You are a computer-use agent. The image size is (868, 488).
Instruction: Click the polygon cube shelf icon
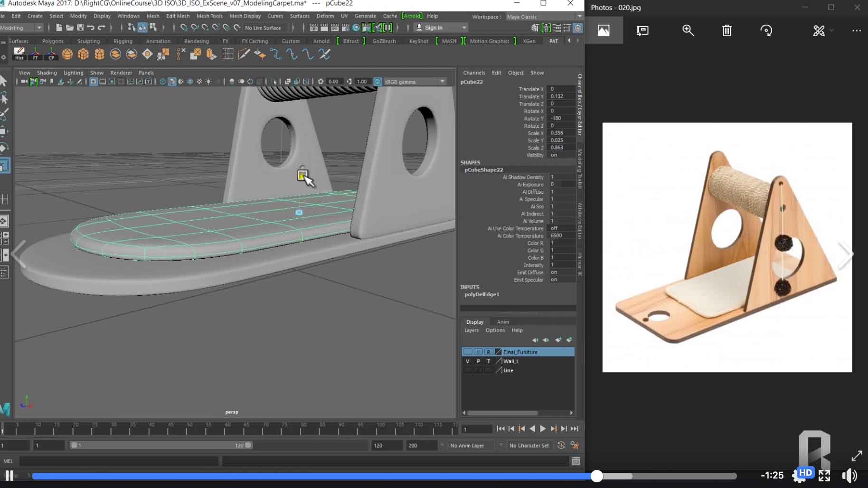[x=84, y=54]
